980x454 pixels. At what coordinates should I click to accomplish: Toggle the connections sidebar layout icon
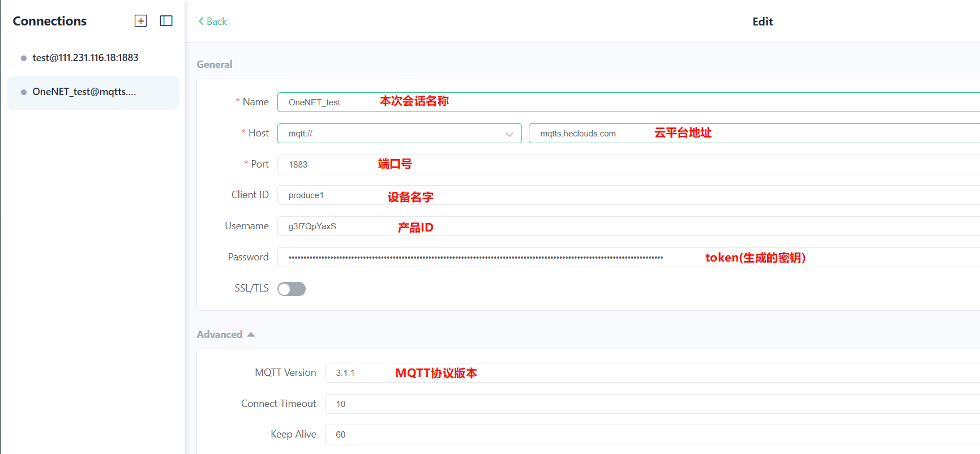coord(166,21)
